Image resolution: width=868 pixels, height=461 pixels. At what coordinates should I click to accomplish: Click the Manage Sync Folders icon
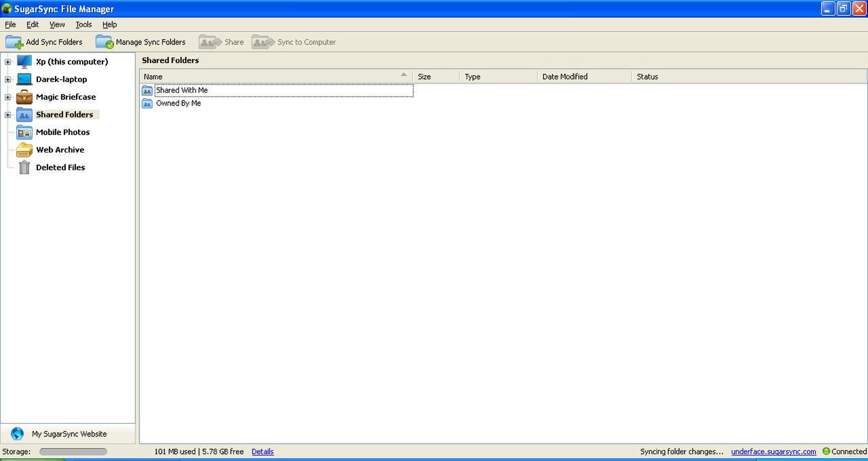click(104, 42)
